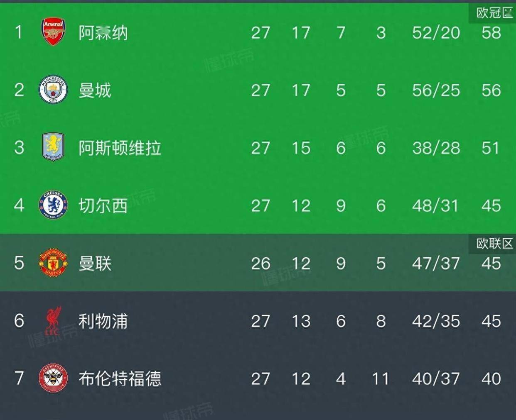
Task: Click Brentford's 40/37 goals figure
Action: coord(436,378)
